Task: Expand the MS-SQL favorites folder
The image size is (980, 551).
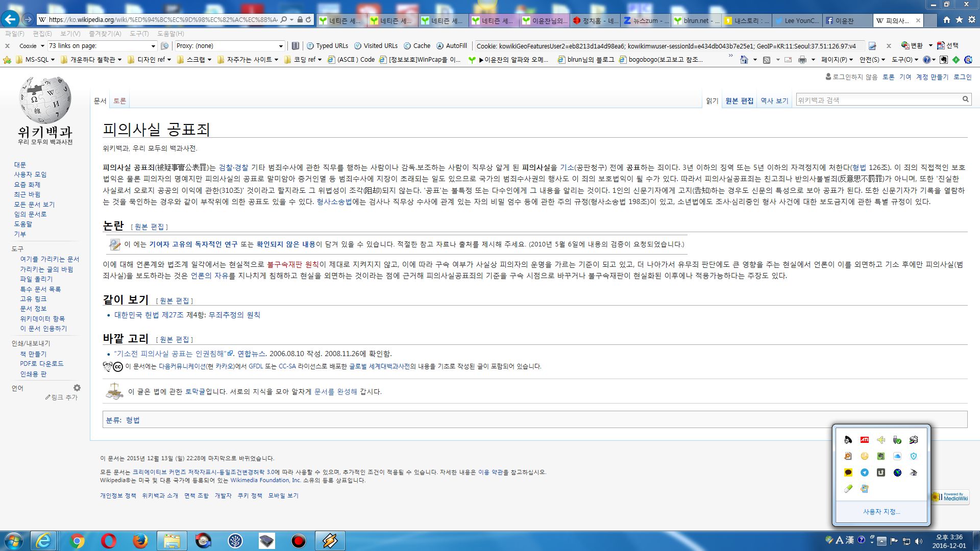Action: tap(35, 60)
